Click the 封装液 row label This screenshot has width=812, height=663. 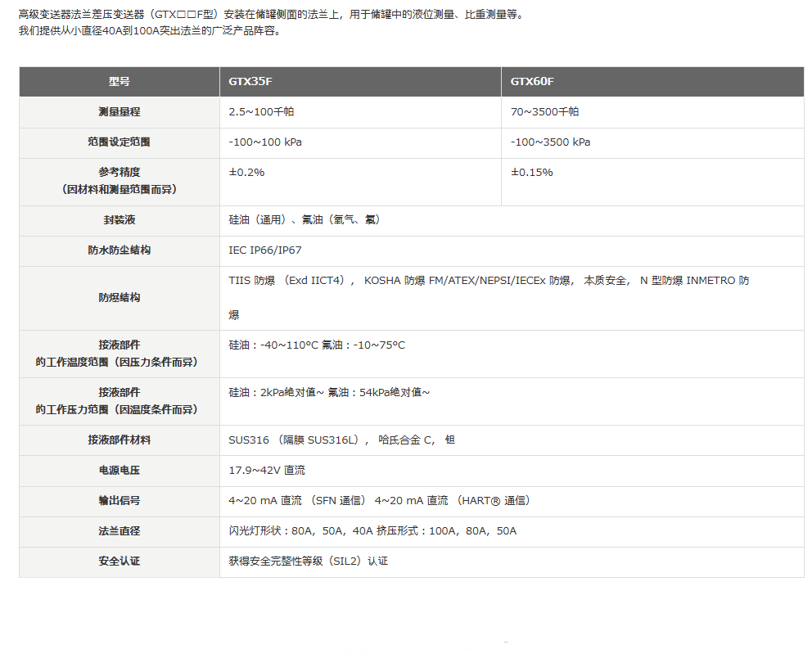120,220
